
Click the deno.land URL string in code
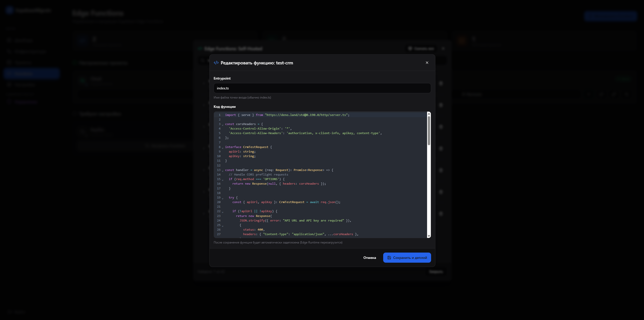pos(306,115)
